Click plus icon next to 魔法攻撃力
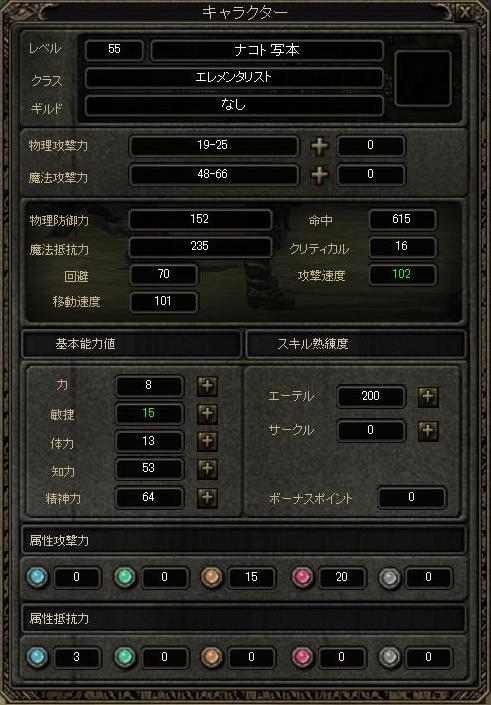This screenshot has height=705, width=491. [x=320, y=175]
